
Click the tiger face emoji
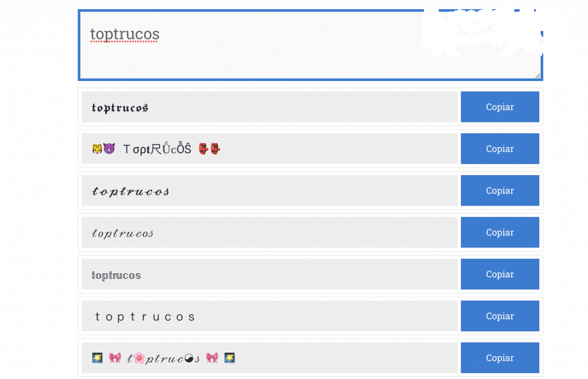97,149
